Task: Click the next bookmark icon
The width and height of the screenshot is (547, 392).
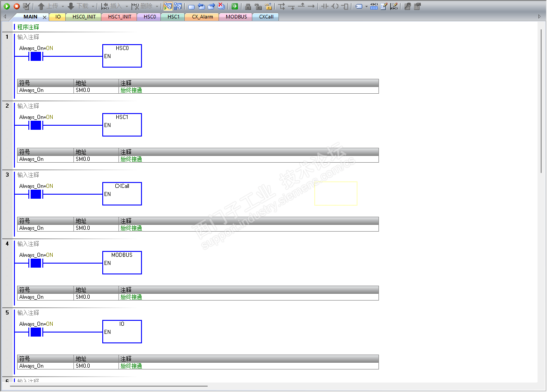Action: (211, 6)
